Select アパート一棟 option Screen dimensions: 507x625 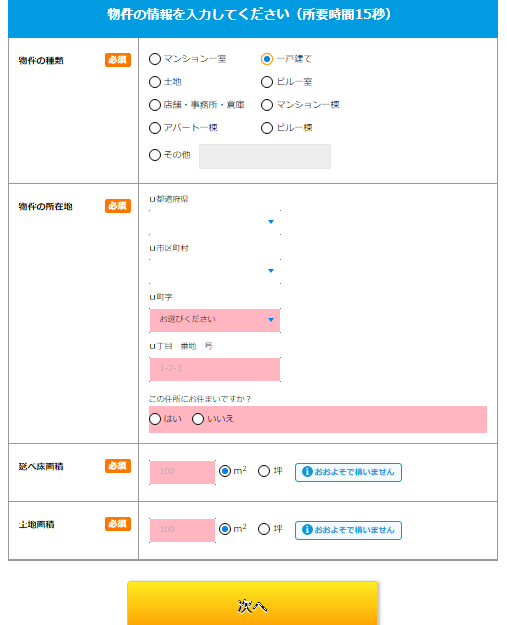155,128
